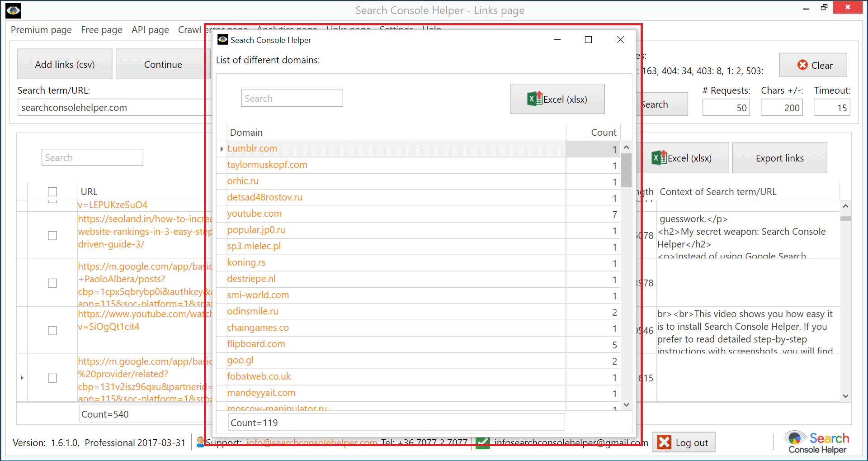Open the orhic.ru domain link
This screenshot has width=868, height=461.
point(243,181)
